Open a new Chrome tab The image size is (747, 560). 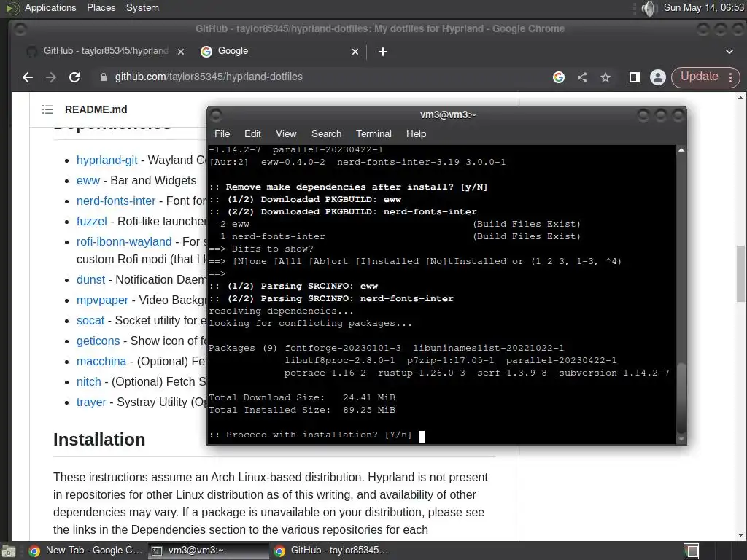(x=383, y=52)
